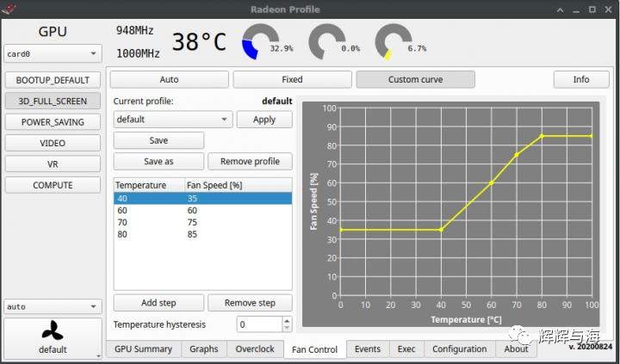Click the Radeon Profile app icon in title bar
The image size is (620, 364).
(x=9, y=9)
